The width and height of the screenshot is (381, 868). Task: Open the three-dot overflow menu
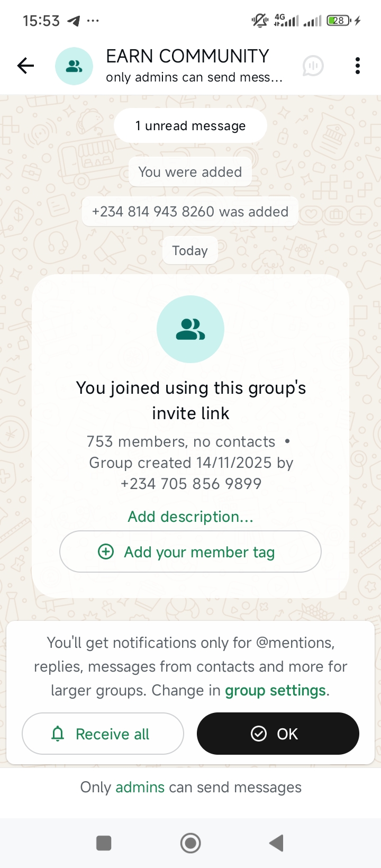tap(358, 66)
